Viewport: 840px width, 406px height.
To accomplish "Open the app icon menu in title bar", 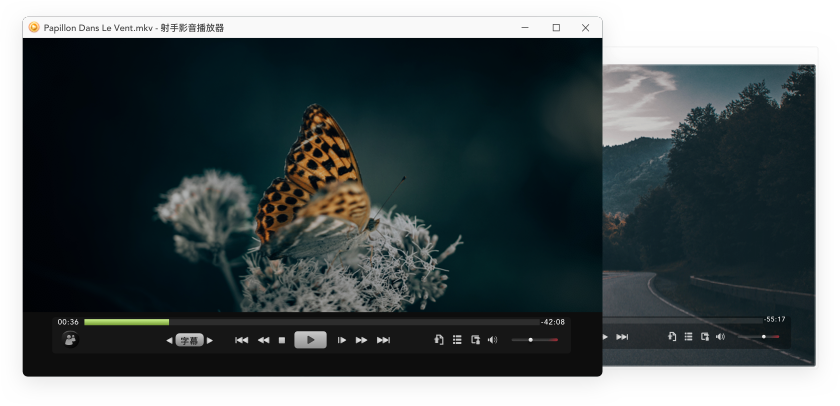I will pyautogui.click(x=33, y=28).
